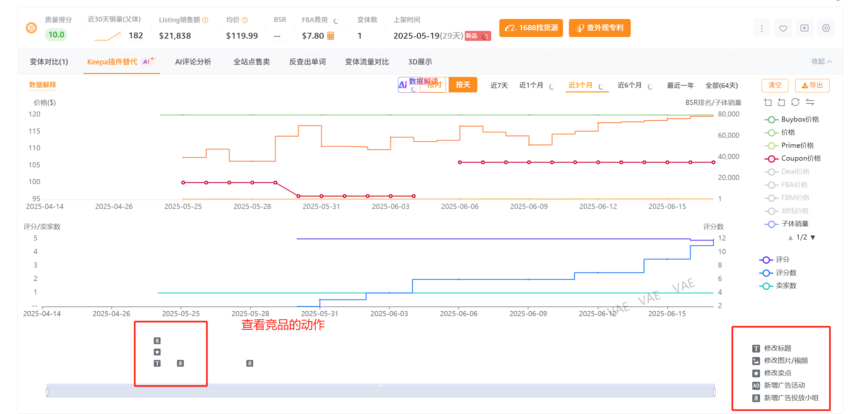Open the video player icon
868x414 pixels.
click(804, 28)
